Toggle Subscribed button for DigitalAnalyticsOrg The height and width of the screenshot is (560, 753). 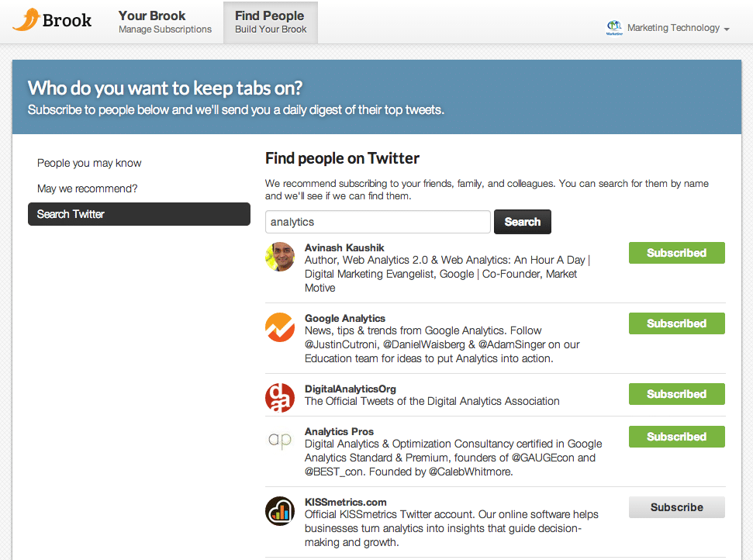pos(676,394)
